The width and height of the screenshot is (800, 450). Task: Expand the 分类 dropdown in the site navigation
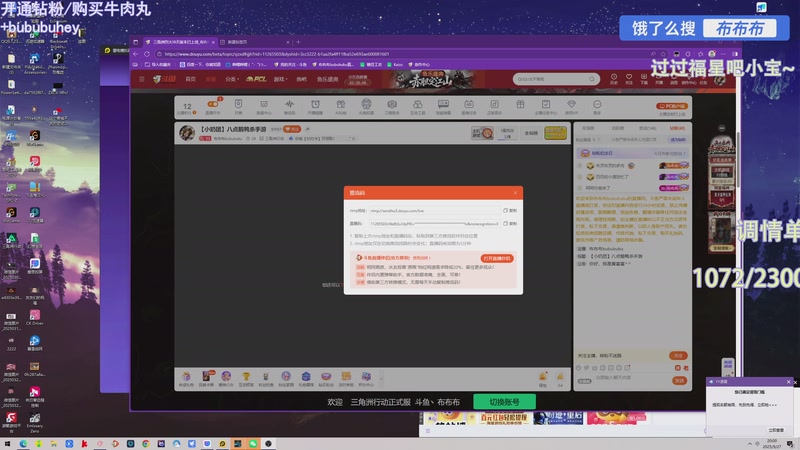232,79
